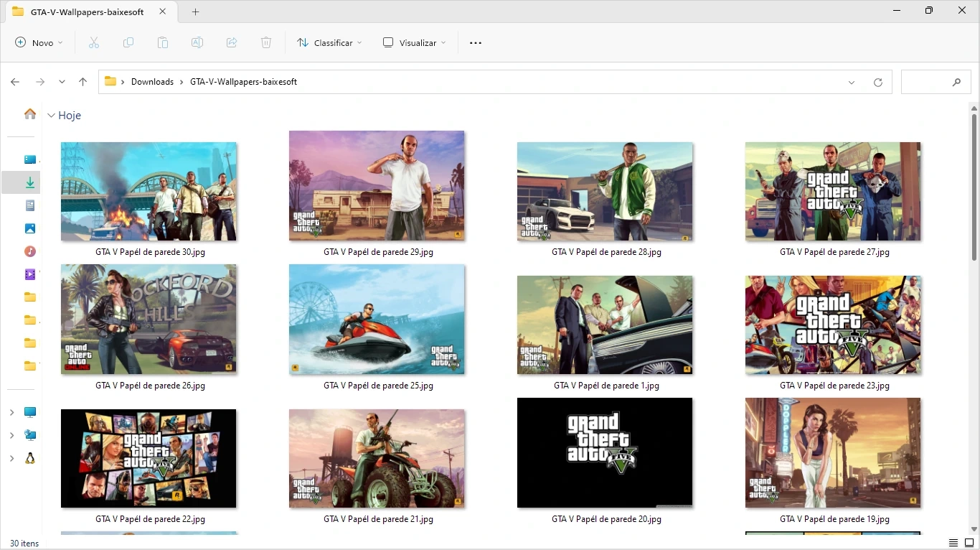
Task: Go up one folder level arrow
Action: coord(83,82)
